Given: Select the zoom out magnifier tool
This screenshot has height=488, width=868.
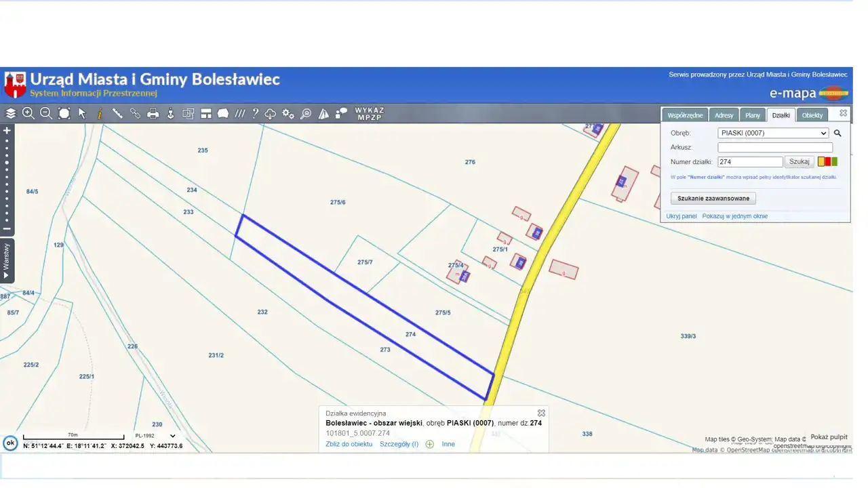Looking at the screenshot, I should (x=46, y=113).
